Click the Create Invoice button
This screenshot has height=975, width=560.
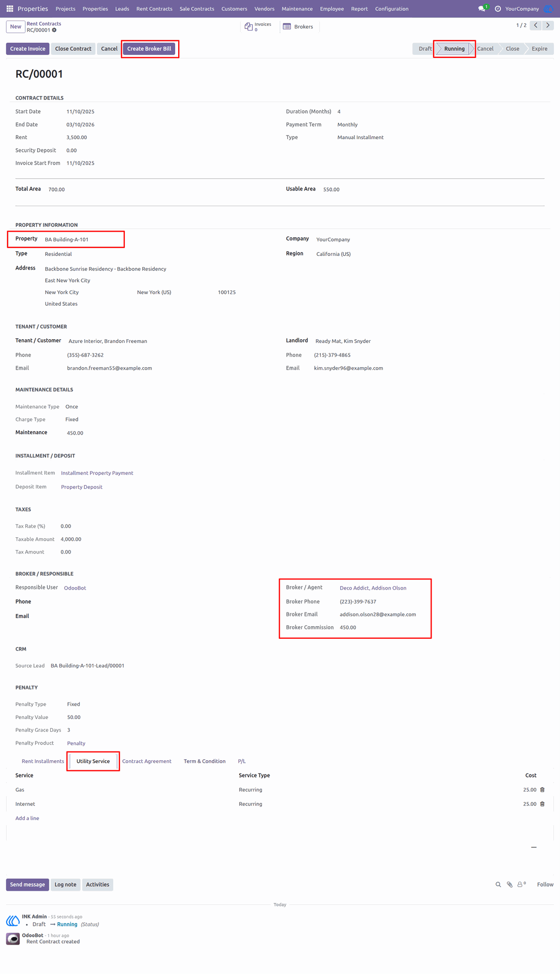pos(28,49)
